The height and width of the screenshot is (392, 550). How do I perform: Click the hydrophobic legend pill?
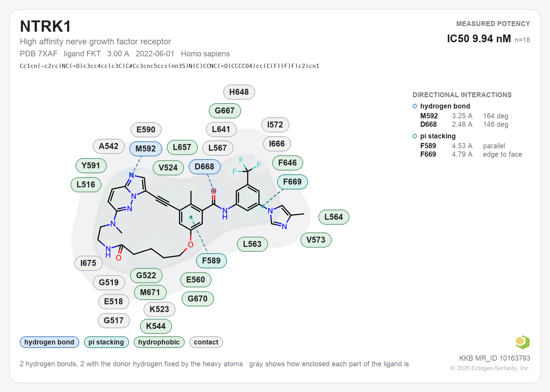coord(159,342)
